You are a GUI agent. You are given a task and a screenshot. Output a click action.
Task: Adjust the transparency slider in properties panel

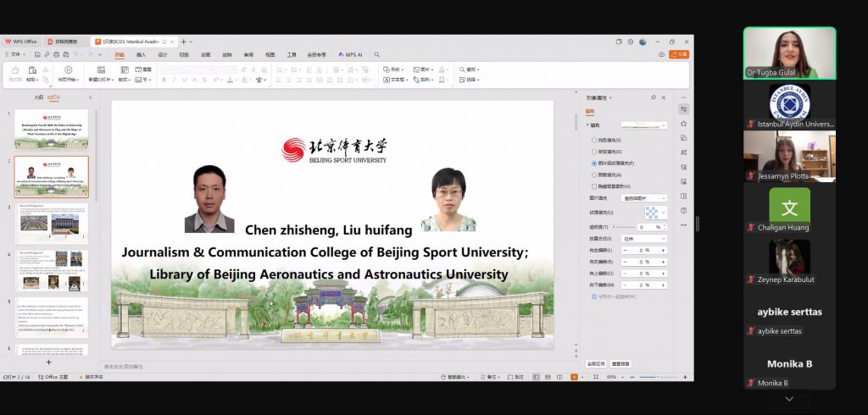623,228
